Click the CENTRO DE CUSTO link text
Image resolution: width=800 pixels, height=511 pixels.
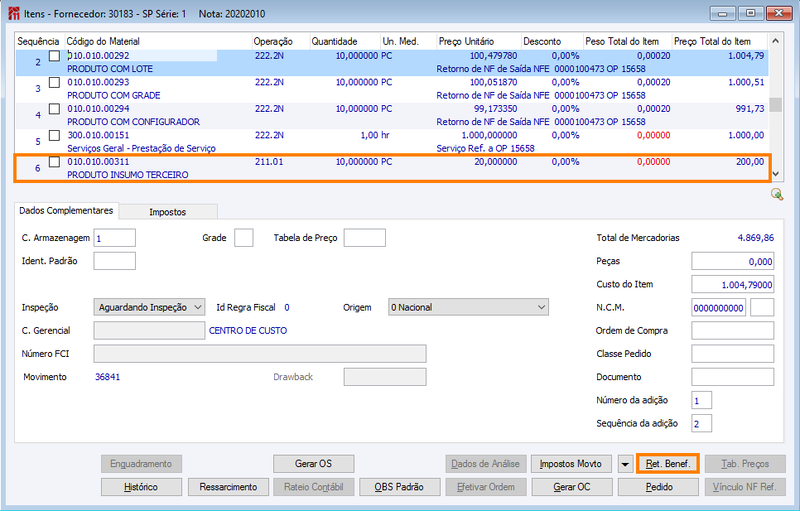pos(248,331)
